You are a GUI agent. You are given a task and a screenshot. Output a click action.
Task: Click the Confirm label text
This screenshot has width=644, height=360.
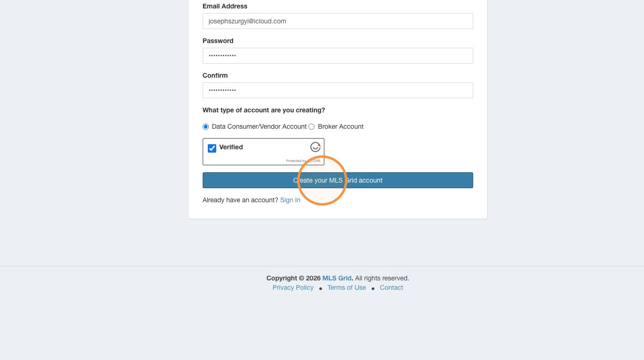click(215, 75)
